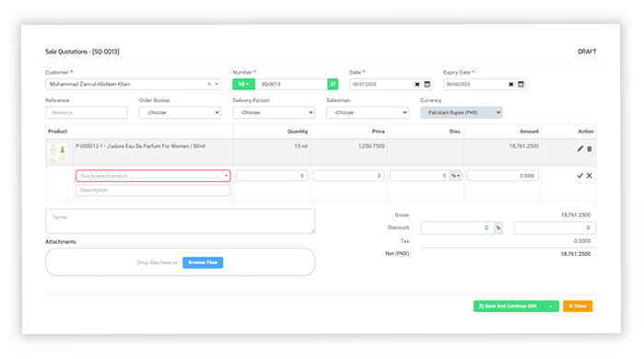Click the Browse Files button

coord(203,262)
